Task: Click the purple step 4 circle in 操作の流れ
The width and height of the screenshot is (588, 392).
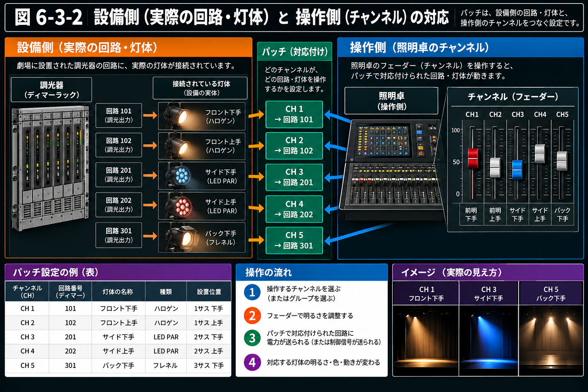Action: pos(252,362)
